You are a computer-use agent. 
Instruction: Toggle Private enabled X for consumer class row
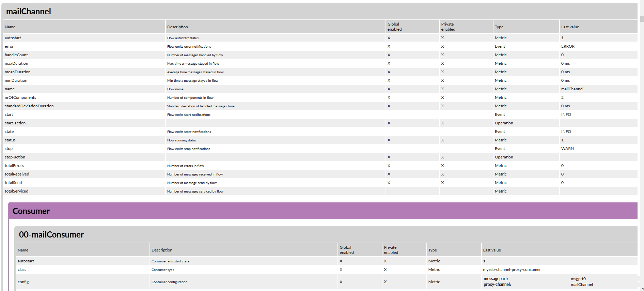(x=385, y=270)
